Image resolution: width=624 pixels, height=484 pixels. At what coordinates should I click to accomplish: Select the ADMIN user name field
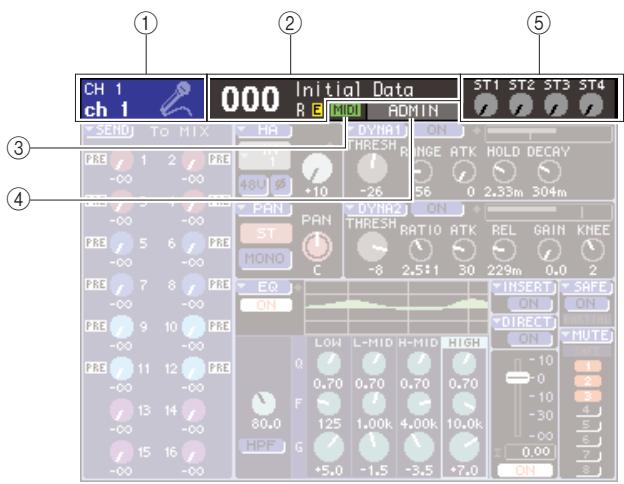(x=413, y=111)
